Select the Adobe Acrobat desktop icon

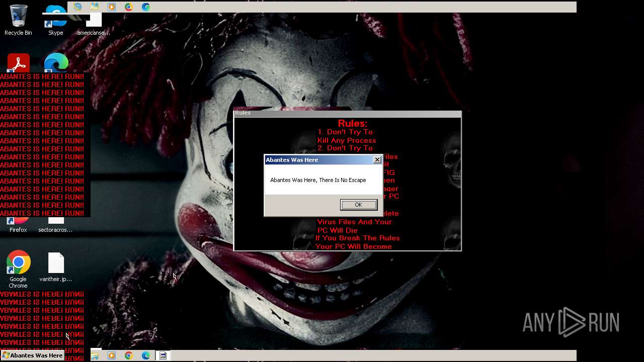[19, 63]
